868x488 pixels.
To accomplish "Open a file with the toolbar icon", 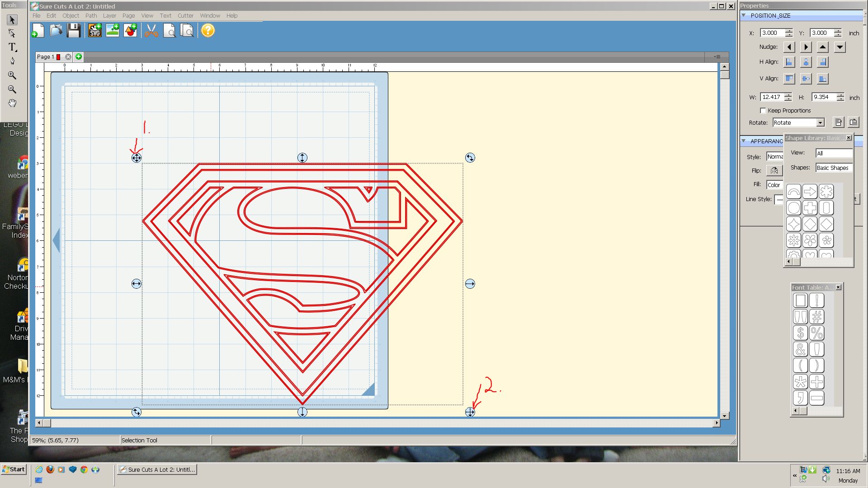I will [x=56, y=31].
